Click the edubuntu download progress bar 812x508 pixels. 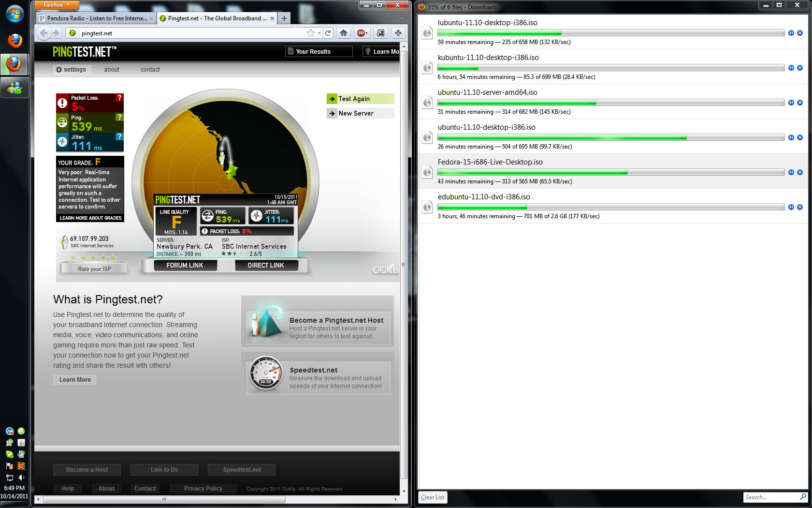(x=611, y=207)
